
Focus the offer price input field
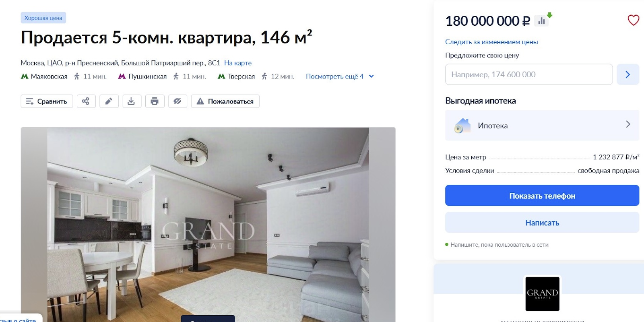tap(529, 74)
